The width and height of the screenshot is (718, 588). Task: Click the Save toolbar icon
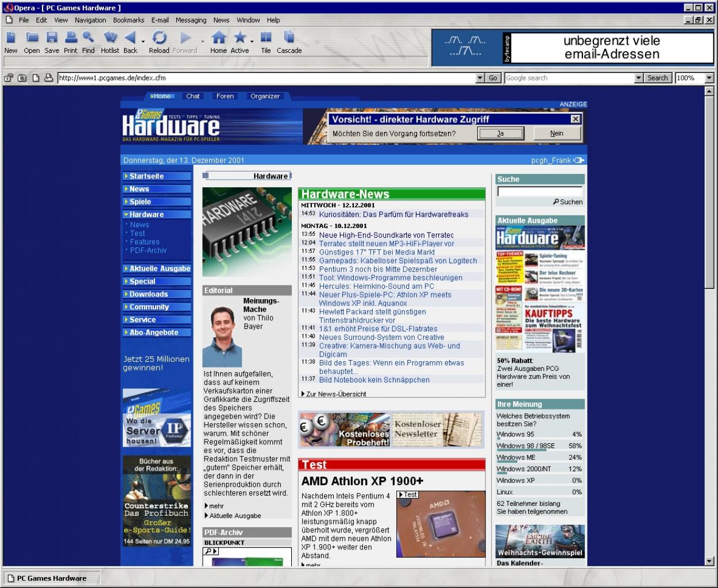52,38
